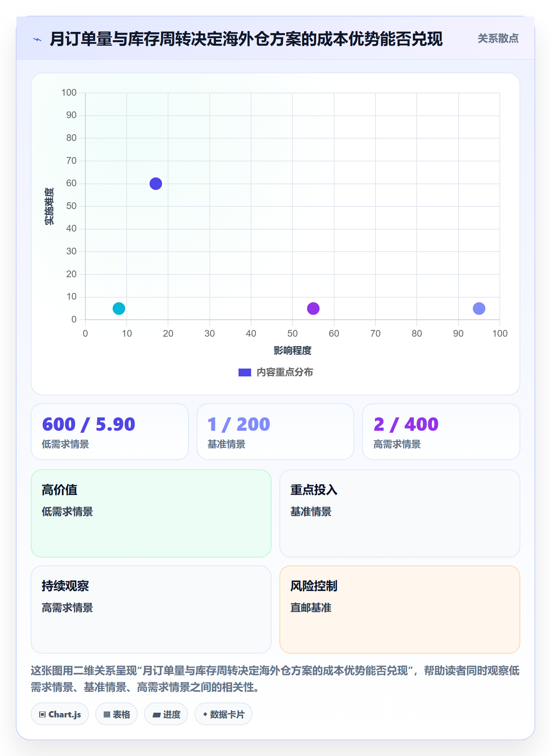Screen dimensions: 551x756
Task: Click the 600 / 5.90 stat value
Action: [x=89, y=424]
